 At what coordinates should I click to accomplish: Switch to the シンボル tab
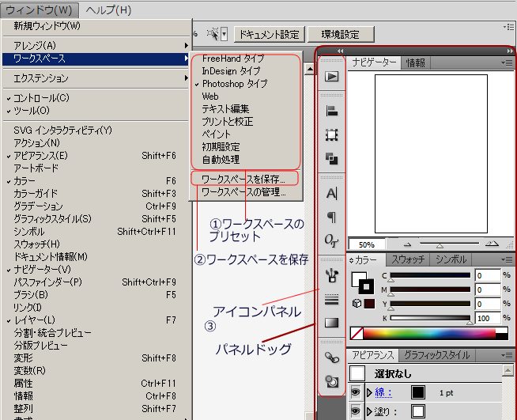pos(451,259)
